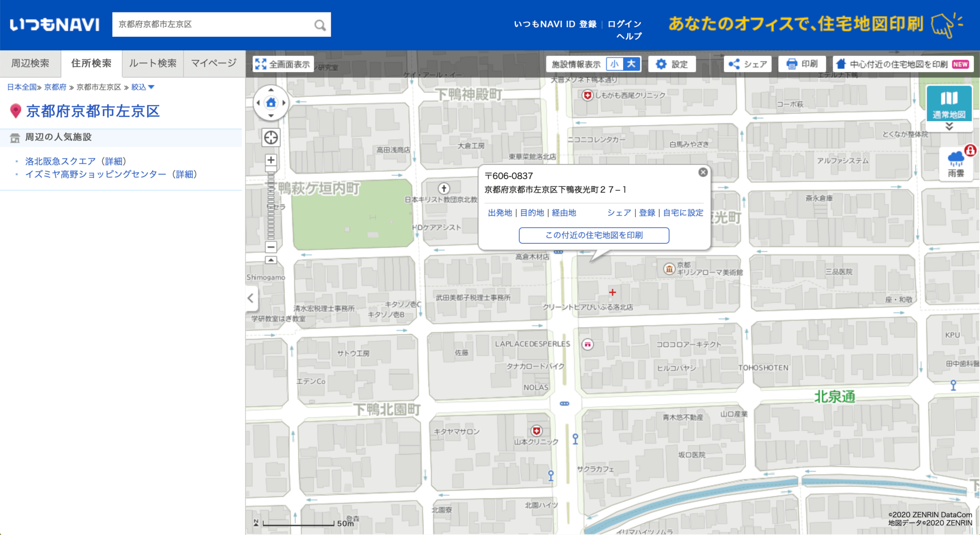Click the address search input field

[x=206, y=24]
